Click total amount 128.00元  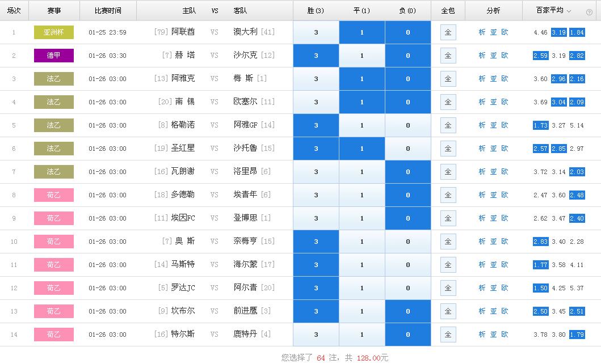click(372, 358)
